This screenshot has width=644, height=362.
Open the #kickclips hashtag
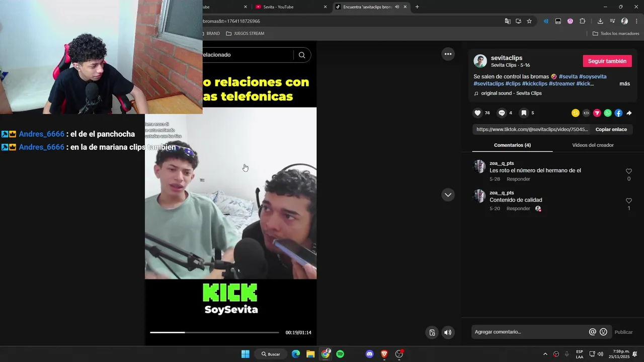coord(535,83)
